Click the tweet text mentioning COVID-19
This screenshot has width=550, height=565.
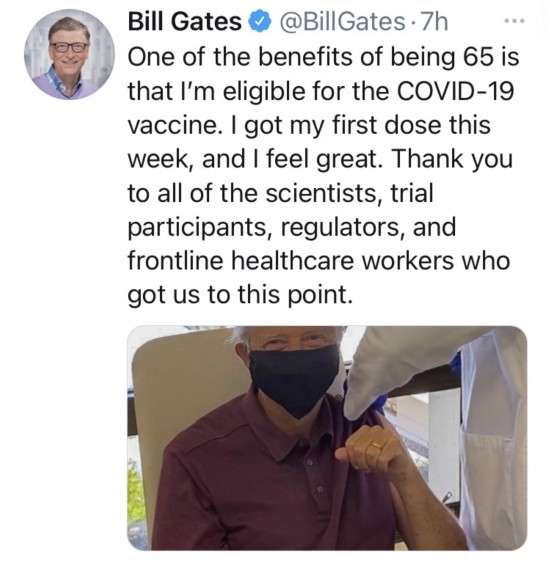(324, 175)
